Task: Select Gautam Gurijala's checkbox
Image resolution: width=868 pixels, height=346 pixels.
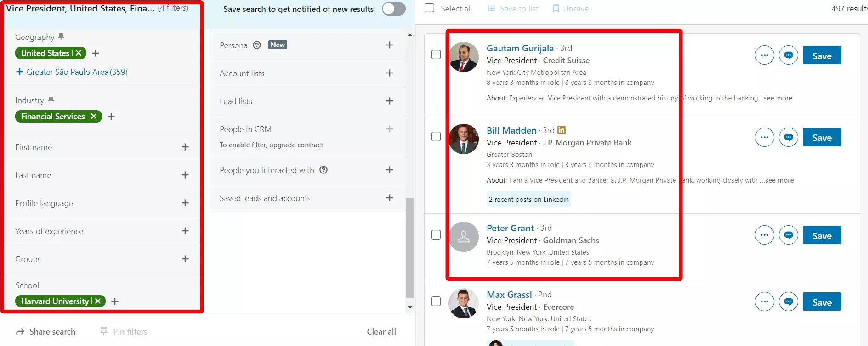Action: tap(436, 55)
